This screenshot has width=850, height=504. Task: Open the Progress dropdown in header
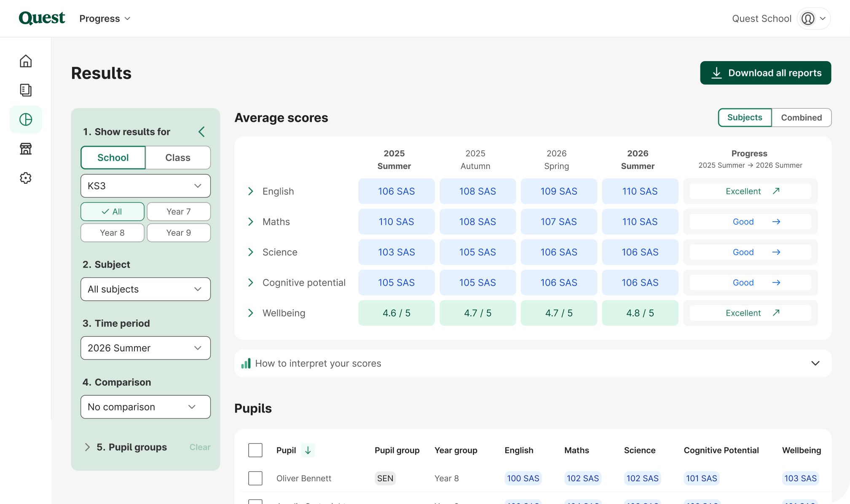tap(105, 19)
